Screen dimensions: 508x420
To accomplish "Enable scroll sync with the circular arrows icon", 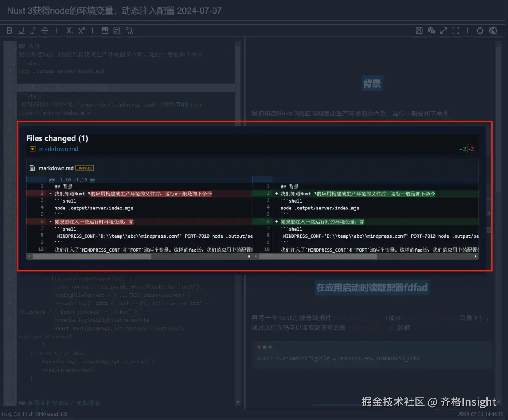I will click(480, 30).
